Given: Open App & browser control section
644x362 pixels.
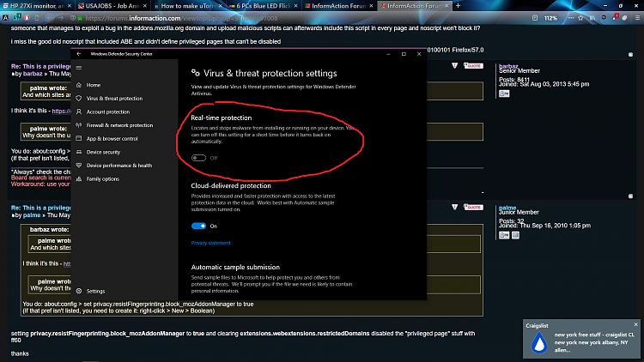Looking at the screenshot, I should (112, 139).
